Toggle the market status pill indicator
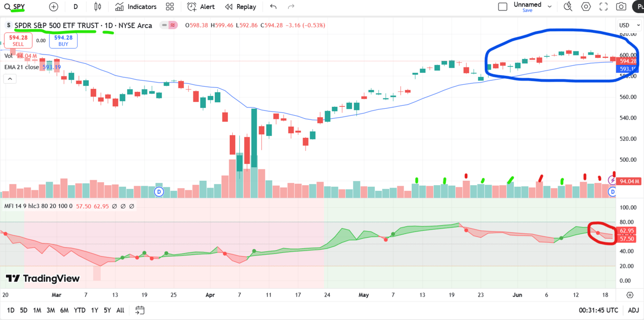 point(164,25)
